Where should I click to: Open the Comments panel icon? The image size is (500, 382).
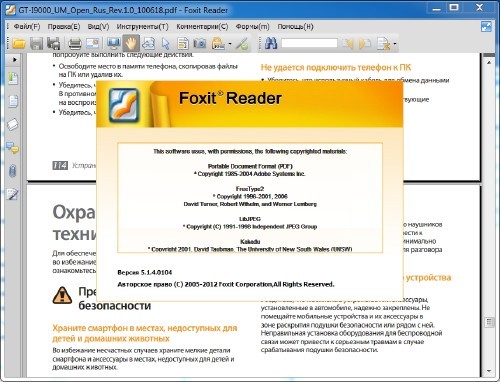pos(13,148)
